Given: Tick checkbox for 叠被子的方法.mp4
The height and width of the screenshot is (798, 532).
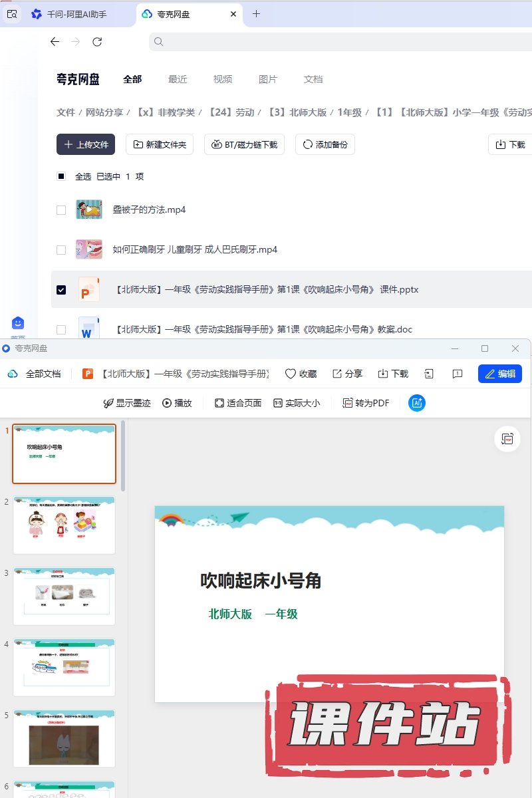Looking at the screenshot, I should click(x=61, y=210).
